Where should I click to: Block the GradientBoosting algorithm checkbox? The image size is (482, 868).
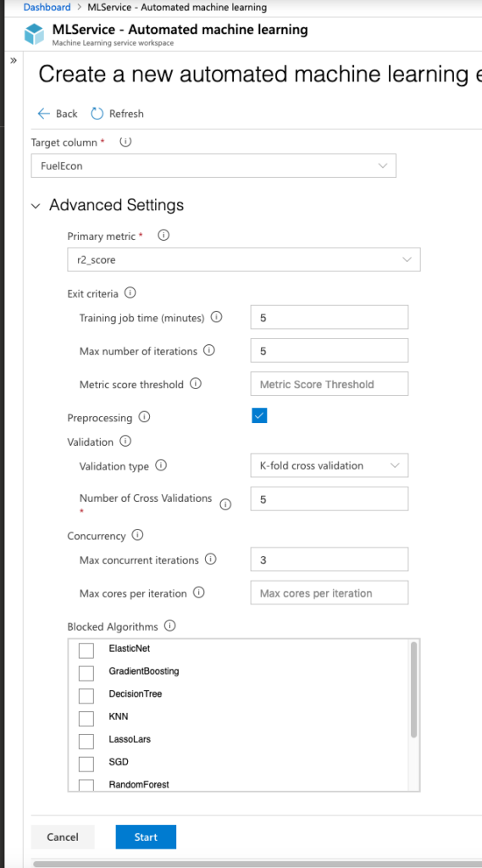pyautogui.click(x=86, y=673)
